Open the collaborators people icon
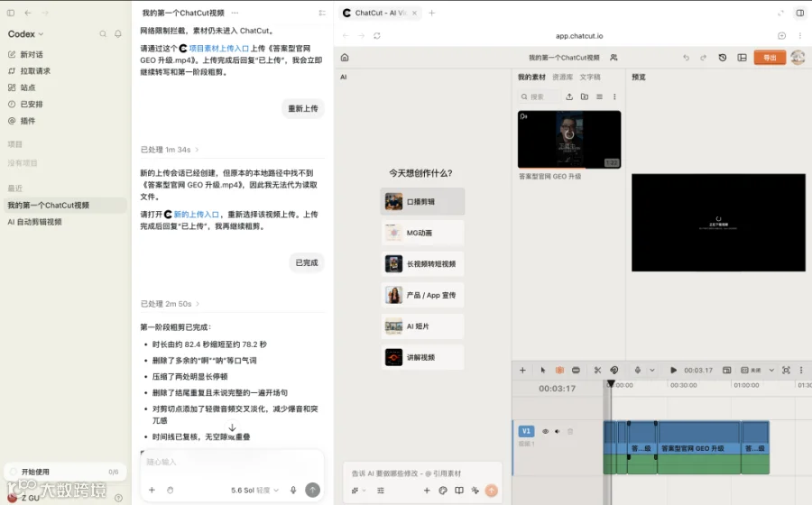This screenshot has width=812, height=505. point(614,58)
